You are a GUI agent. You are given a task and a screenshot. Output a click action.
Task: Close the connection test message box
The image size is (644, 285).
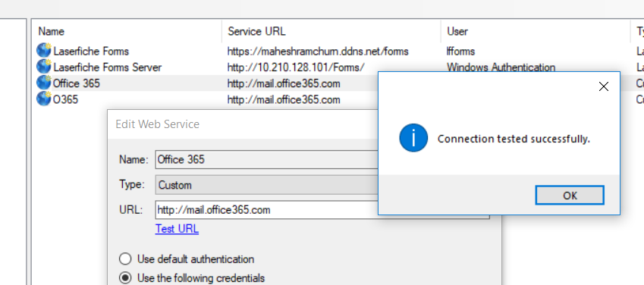603,86
